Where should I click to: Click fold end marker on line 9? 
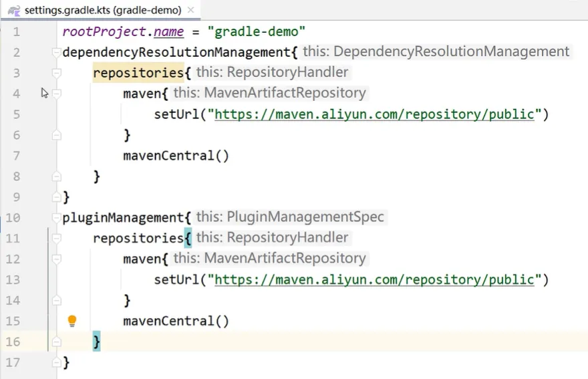[x=56, y=197]
